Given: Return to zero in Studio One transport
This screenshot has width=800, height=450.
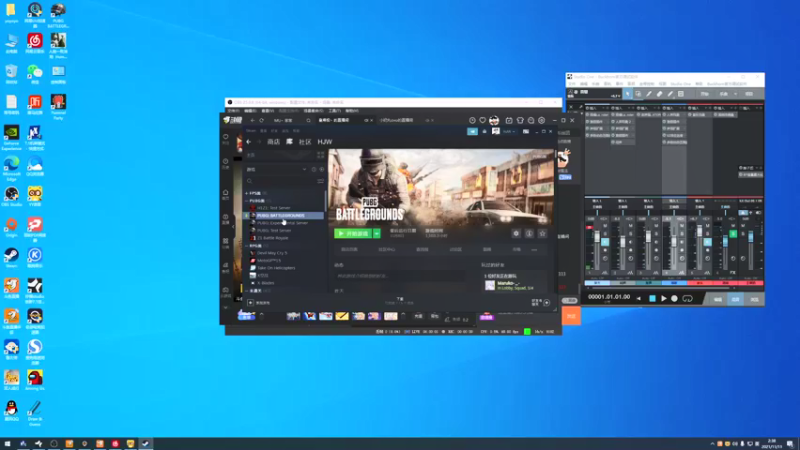Looking at the screenshot, I should tap(639, 298).
